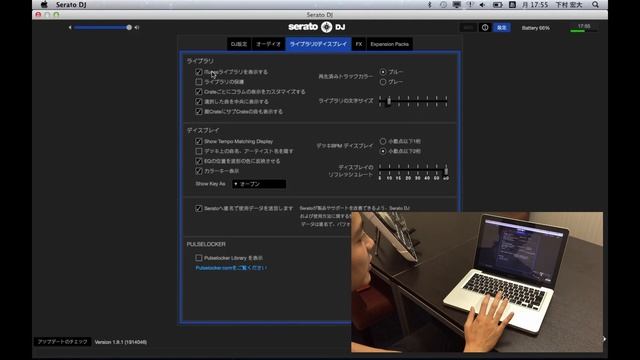Screen dimensions: 640x360
Task: Click the アップデートのチェック update button
Action: click(x=62, y=342)
